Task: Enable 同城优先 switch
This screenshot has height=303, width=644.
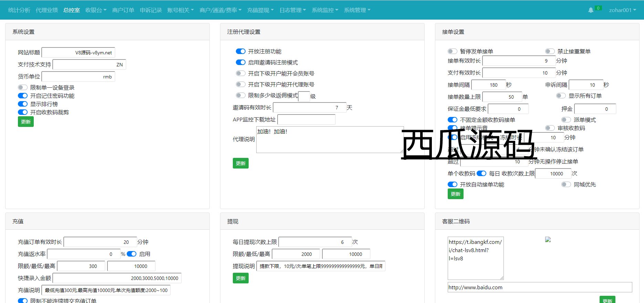Action: tap(566, 184)
